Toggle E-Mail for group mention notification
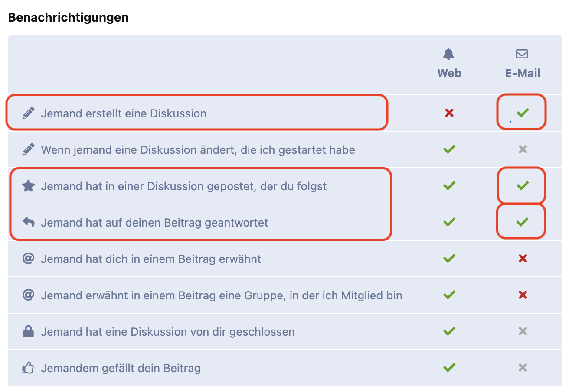This screenshot has width=569, height=392. (523, 295)
